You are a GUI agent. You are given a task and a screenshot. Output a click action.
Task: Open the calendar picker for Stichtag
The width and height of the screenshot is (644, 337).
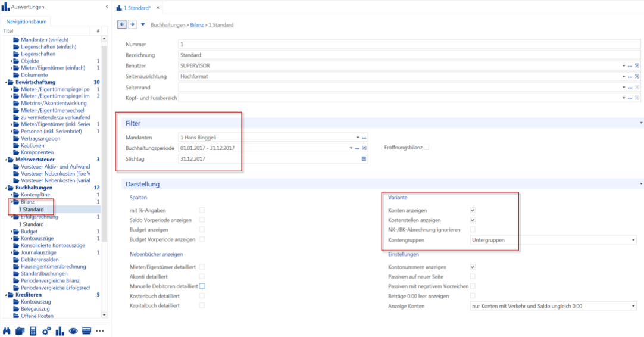[x=364, y=158]
